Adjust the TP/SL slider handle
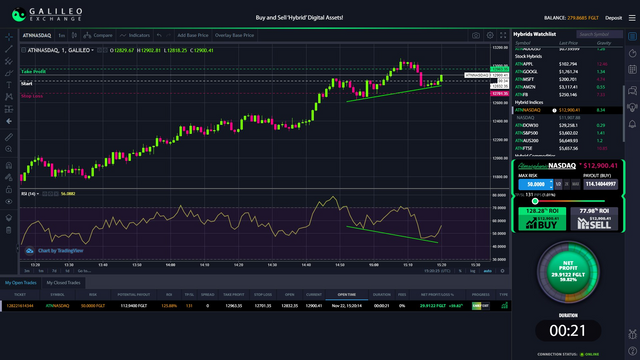Viewport: 640px width, 360px height. click(535, 201)
